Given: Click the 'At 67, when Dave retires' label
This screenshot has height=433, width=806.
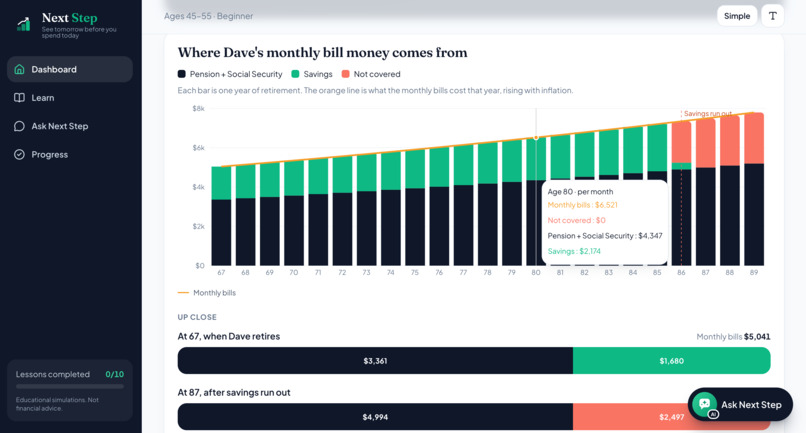Looking at the screenshot, I should click(x=229, y=336).
